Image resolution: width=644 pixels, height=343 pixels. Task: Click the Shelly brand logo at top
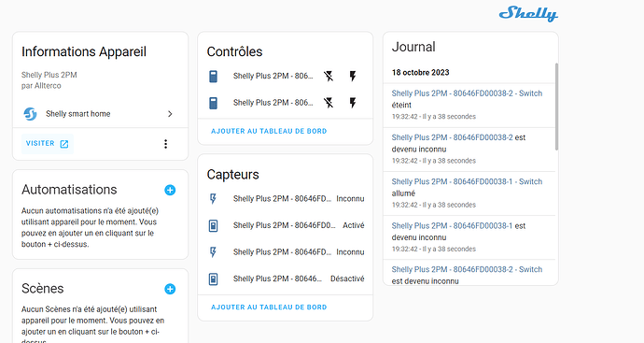[528, 14]
